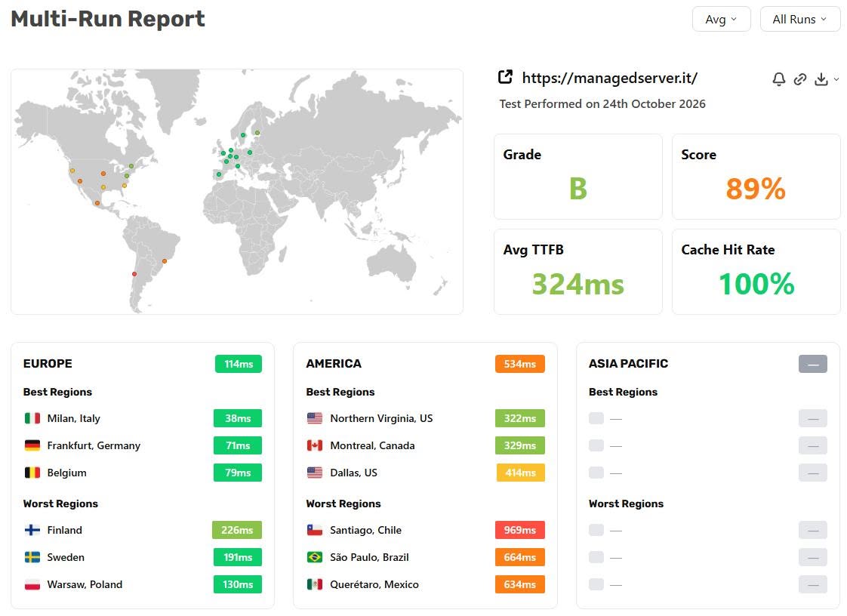Click the 130ms badge for Warsaw
Screen dimensions: 847x616
238,584
